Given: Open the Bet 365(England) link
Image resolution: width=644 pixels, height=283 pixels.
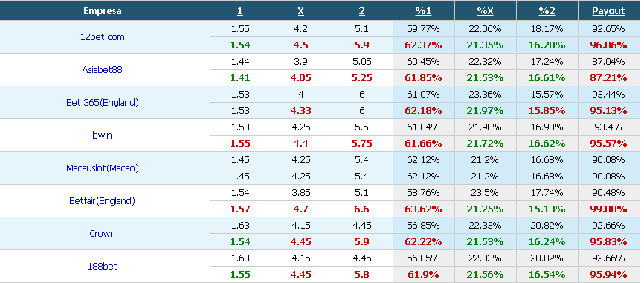Looking at the screenshot, I should click(103, 103).
